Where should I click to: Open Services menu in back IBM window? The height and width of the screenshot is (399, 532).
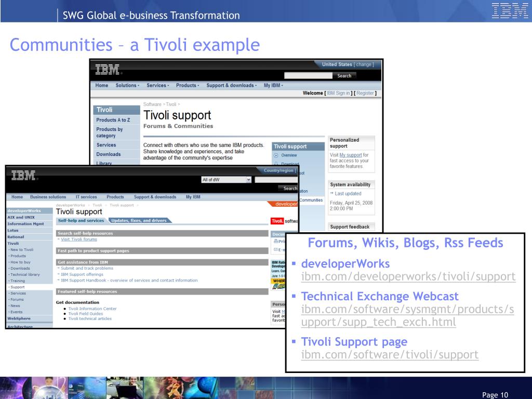[158, 86]
